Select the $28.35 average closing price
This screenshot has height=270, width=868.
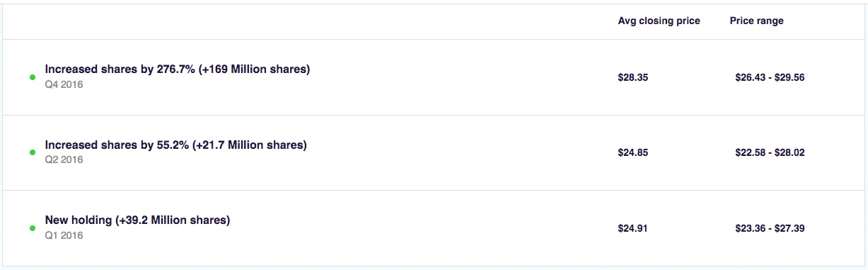633,77
